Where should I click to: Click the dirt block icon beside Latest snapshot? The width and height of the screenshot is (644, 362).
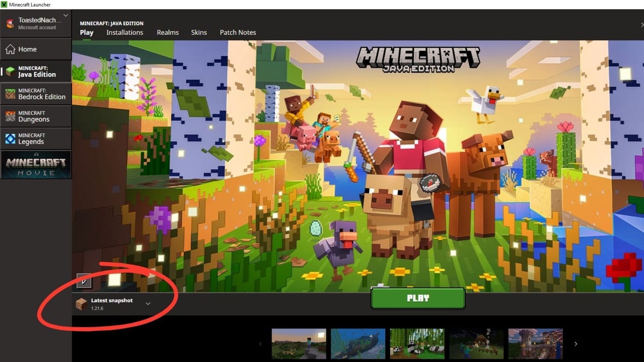pos(82,304)
